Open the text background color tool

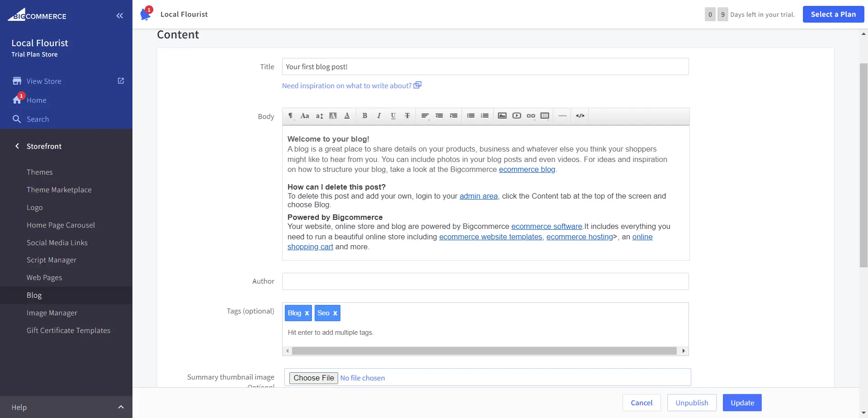coord(333,116)
